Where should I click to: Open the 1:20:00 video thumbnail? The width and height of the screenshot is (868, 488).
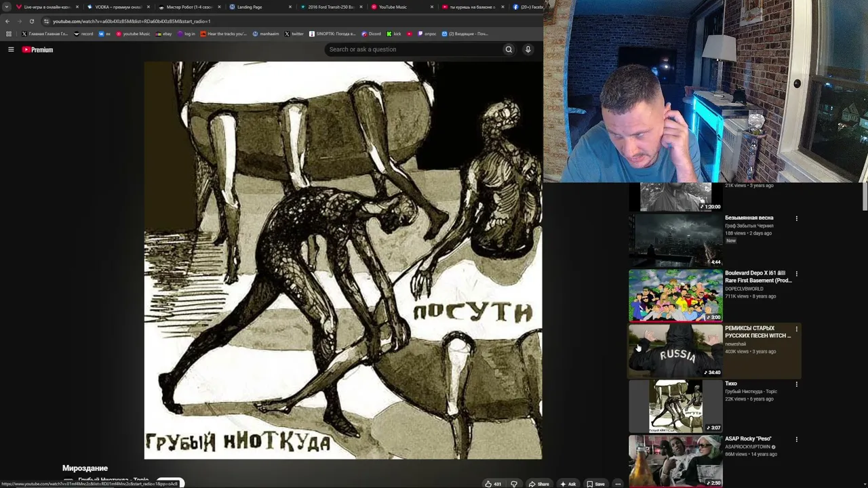click(x=675, y=197)
